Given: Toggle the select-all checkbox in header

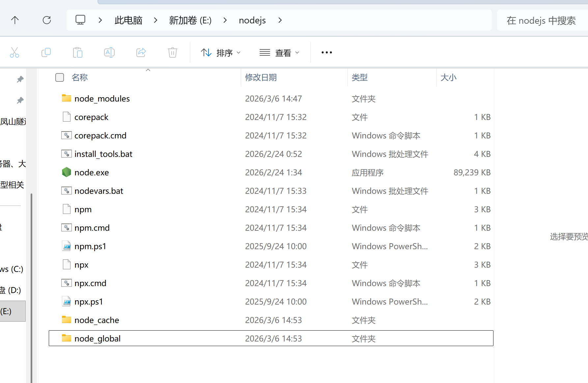Looking at the screenshot, I should point(60,77).
